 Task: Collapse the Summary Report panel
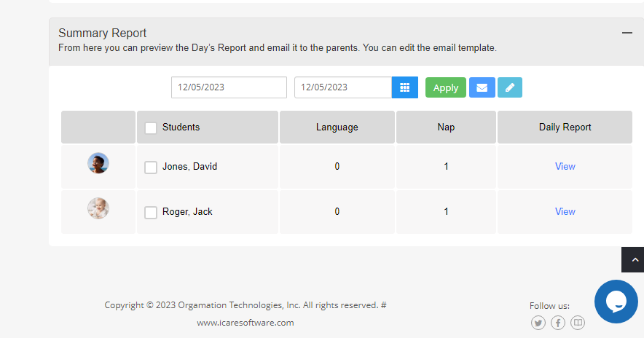627,33
